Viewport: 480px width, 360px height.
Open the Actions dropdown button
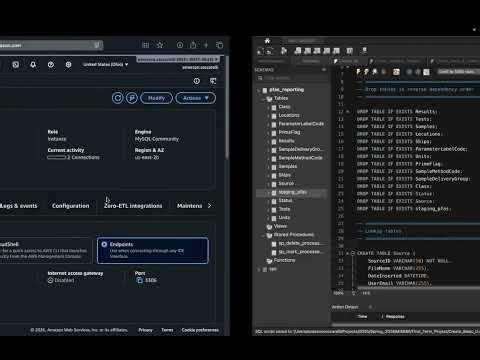click(196, 98)
